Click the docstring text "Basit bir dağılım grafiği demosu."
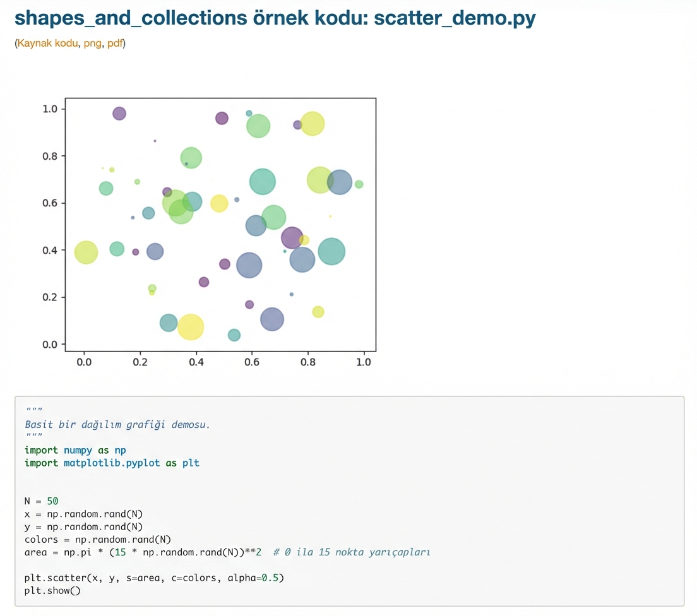Image resolution: width=697 pixels, height=616 pixels. pos(117,424)
